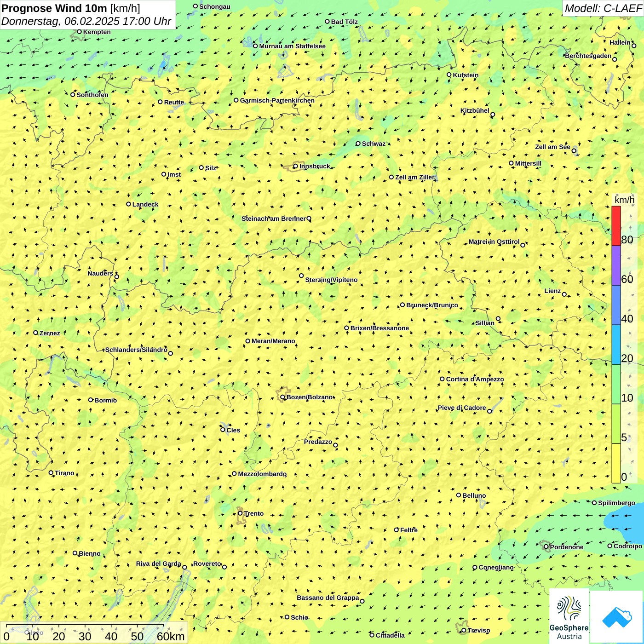Click the Bruneck/Brunico marker
Image resolution: width=644 pixels, height=644 pixels.
click(x=402, y=305)
